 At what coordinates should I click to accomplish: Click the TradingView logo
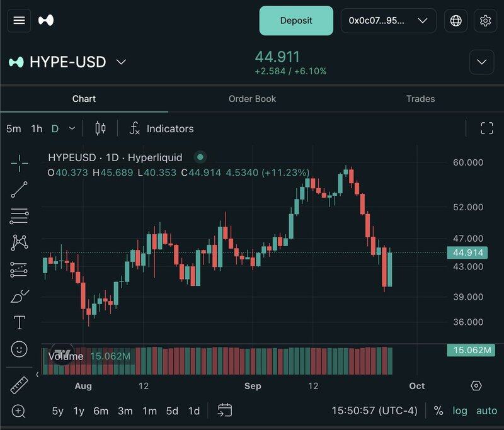tap(62, 354)
